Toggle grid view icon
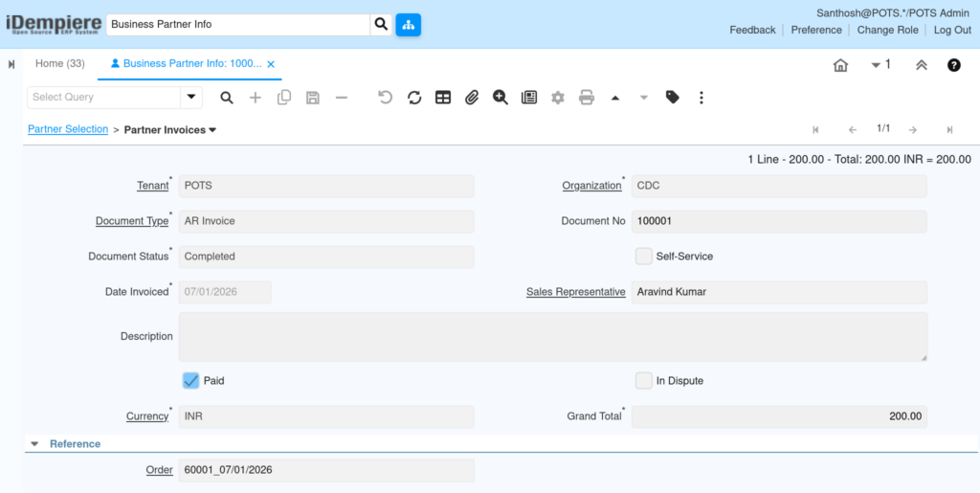Image resolution: width=980 pixels, height=493 pixels. pos(443,98)
